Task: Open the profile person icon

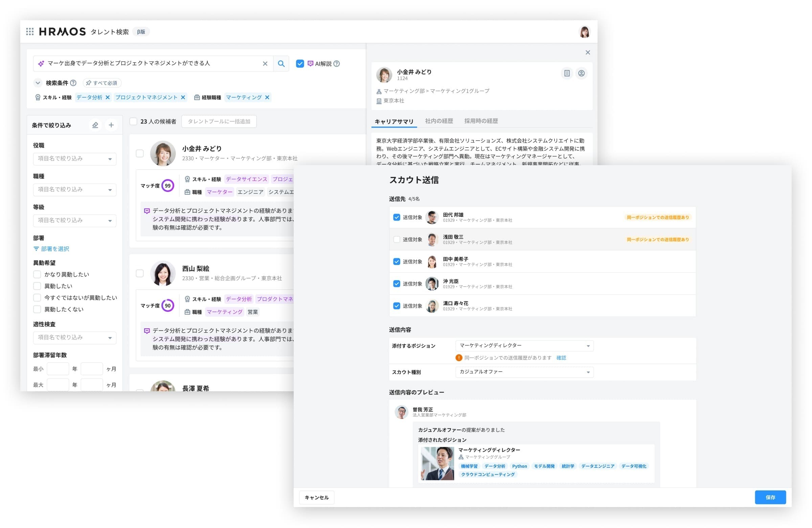Action: click(581, 73)
